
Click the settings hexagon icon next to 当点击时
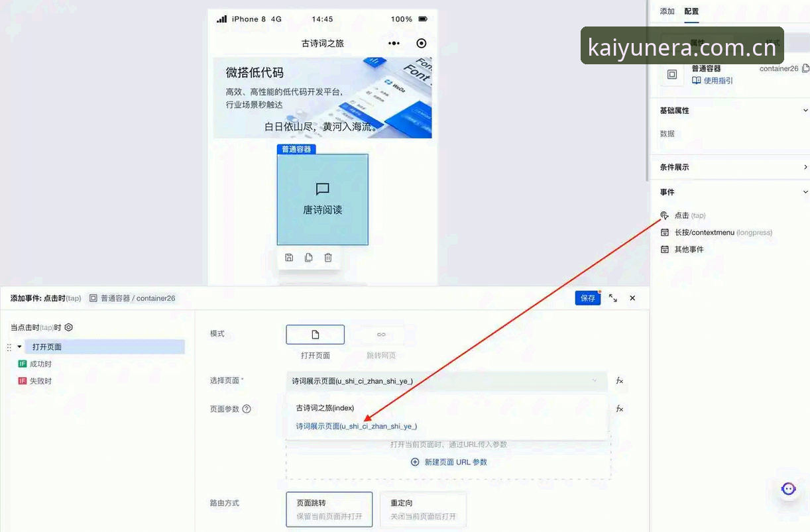pos(69,327)
